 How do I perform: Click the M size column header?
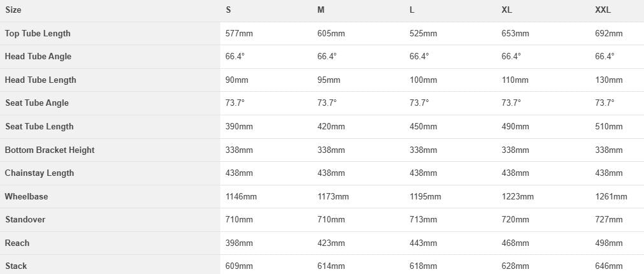pyautogui.click(x=321, y=10)
